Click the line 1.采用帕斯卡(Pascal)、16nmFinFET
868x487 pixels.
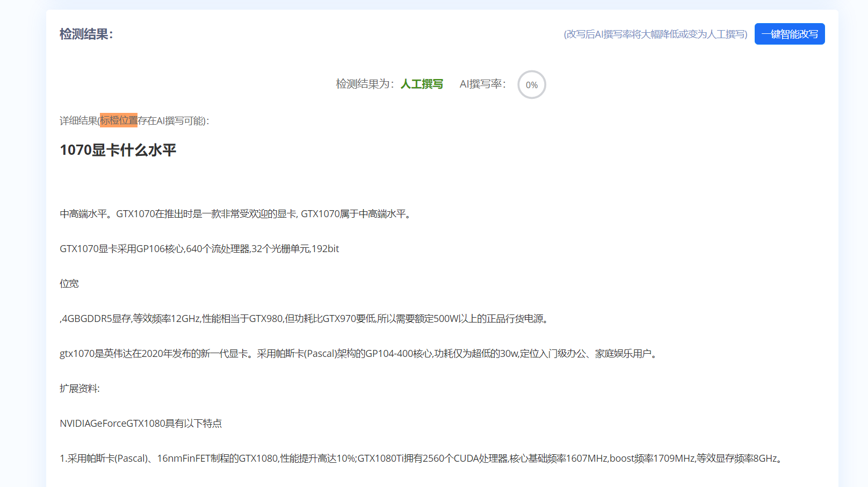(423, 459)
